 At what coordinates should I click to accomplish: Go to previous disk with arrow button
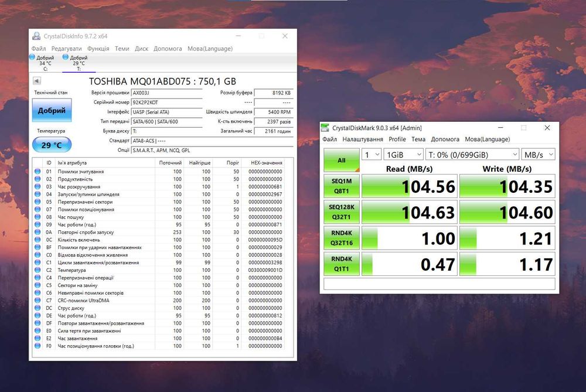(36, 81)
